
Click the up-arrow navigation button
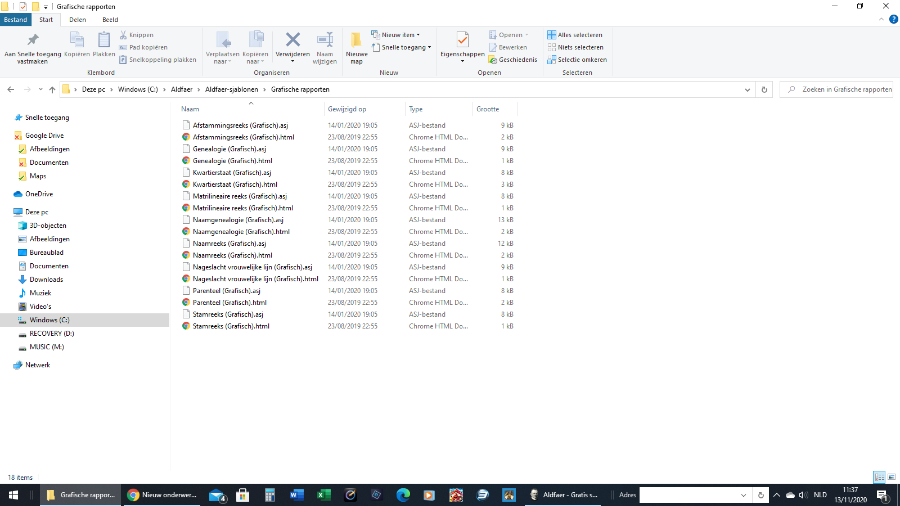pos(50,89)
